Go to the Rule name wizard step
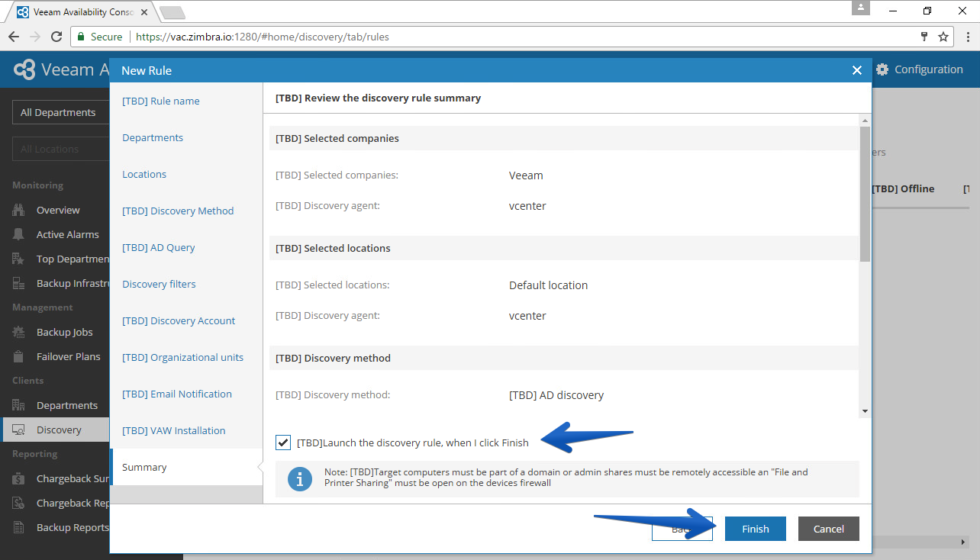This screenshot has width=980, height=560. pyautogui.click(x=161, y=101)
